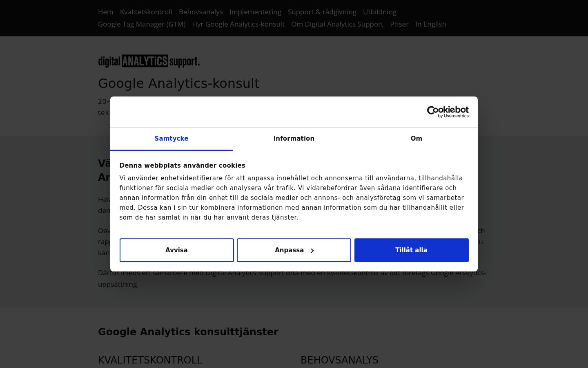Viewport: 588px width, 368px height.
Task: Click the BEHOVSANALYS section heading
Action: [x=340, y=360]
